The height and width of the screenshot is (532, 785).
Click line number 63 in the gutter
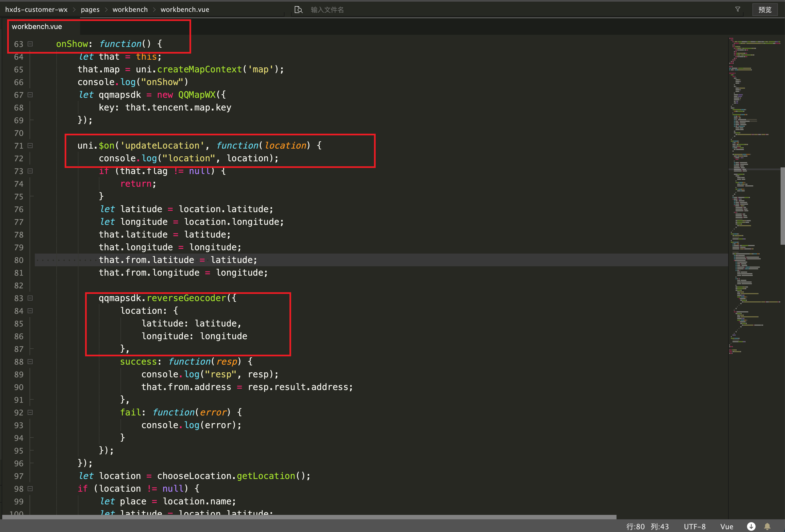coord(19,44)
